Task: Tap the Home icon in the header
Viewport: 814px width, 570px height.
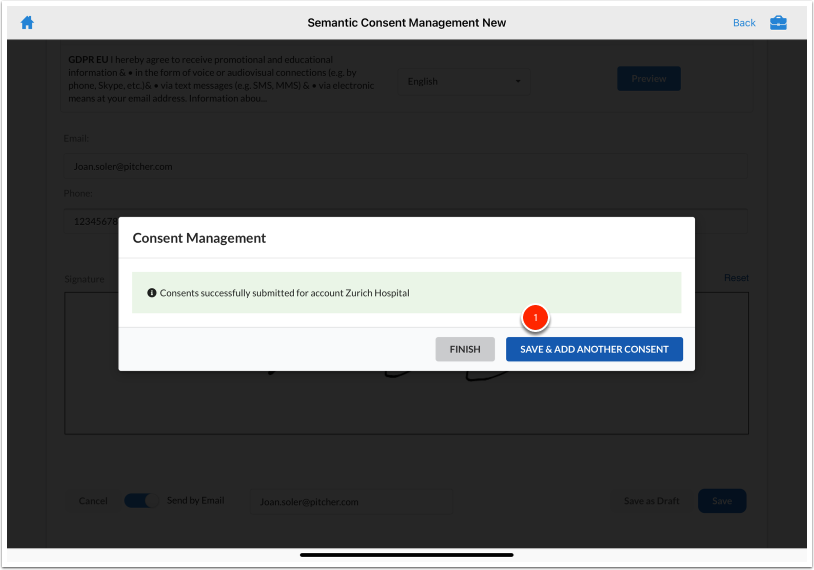Action: (27, 23)
